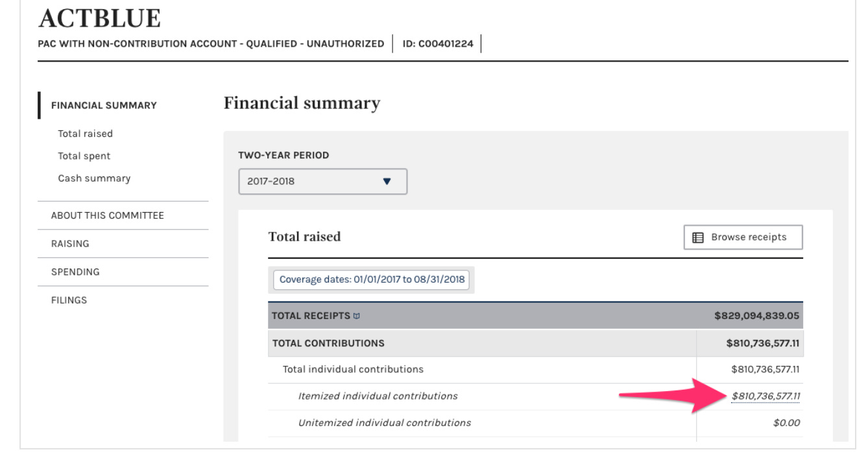Click the unitemized contributions $0.00 value
Viewport: 868px width, 454px height.
pos(786,423)
